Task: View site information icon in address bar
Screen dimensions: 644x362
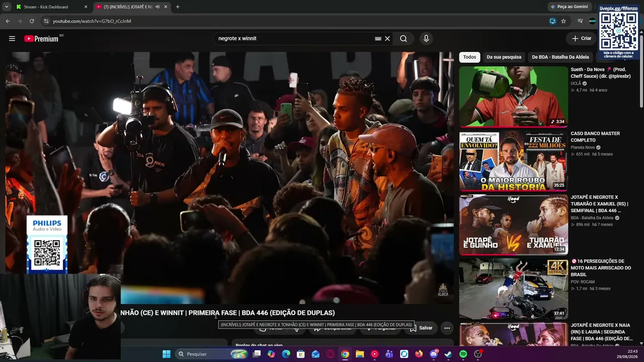Action: click(x=46, y=21)
